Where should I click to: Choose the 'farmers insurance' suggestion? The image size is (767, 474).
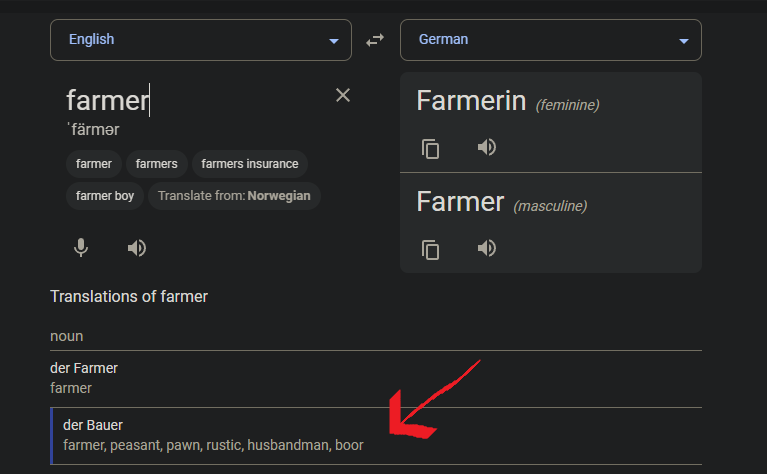(249, 164)
